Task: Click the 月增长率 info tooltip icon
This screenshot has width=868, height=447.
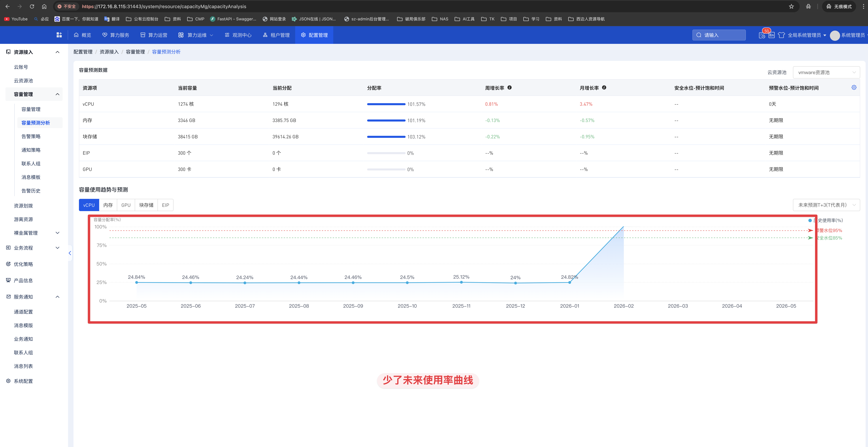Action: tap(604, 88)
